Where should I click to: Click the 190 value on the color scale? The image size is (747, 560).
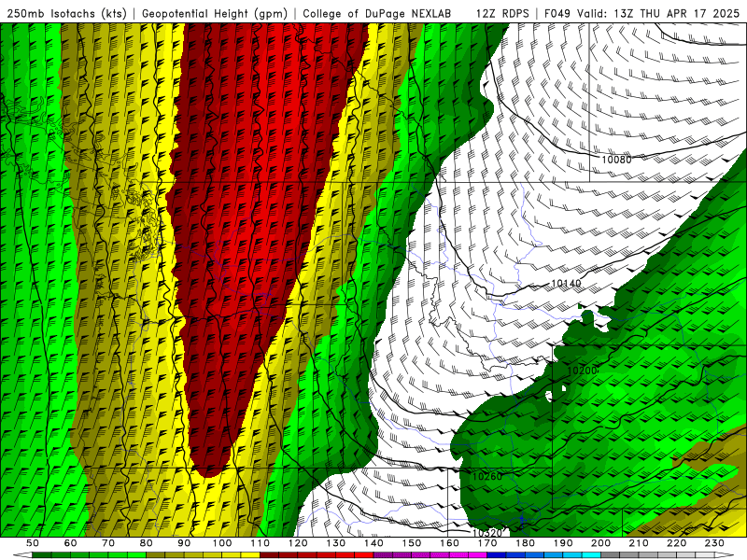[x=563, y=543]
